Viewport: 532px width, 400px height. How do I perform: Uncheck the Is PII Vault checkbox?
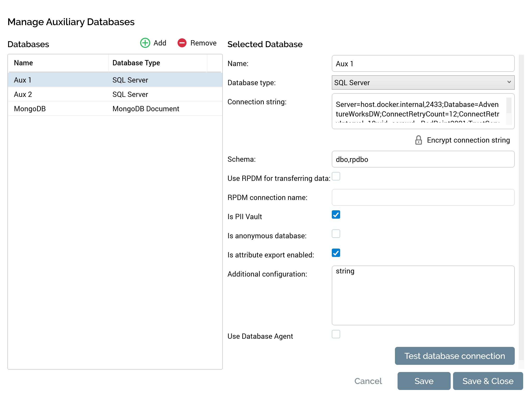[336, 215]
